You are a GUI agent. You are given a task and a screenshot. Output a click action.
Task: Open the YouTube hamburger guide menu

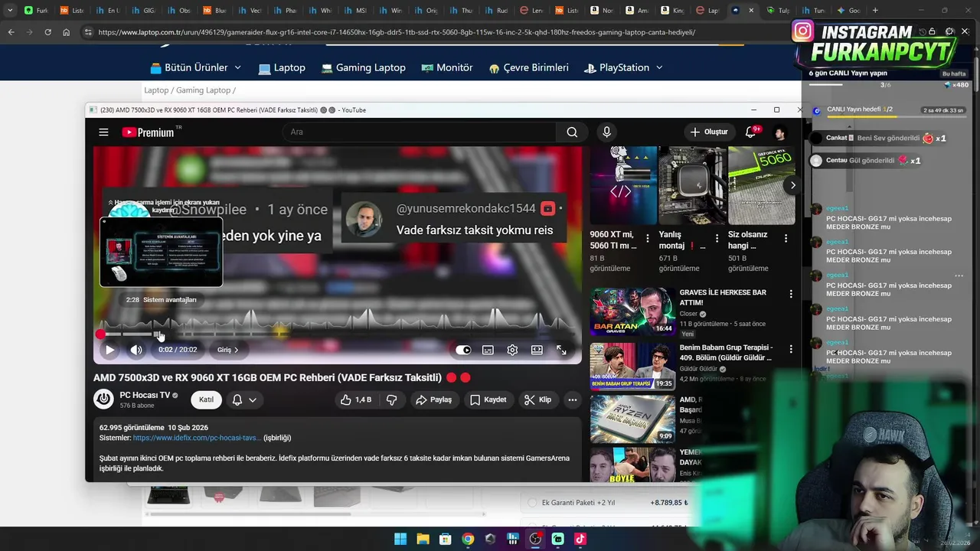click(103, 132)
